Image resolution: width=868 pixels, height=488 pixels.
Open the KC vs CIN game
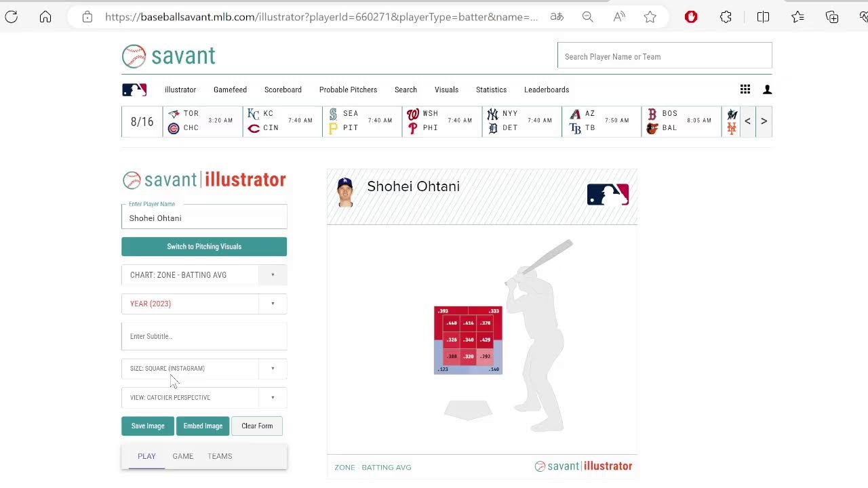[283, 121]
